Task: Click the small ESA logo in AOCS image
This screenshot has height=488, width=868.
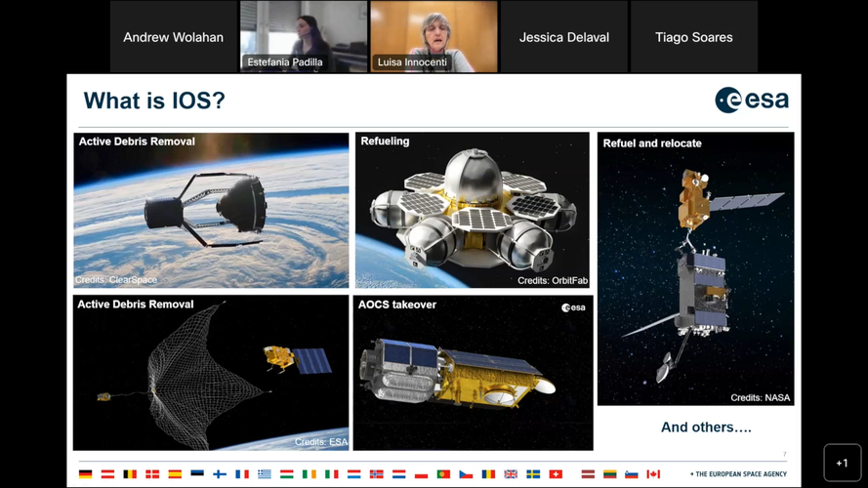Action: coord(573,307)
